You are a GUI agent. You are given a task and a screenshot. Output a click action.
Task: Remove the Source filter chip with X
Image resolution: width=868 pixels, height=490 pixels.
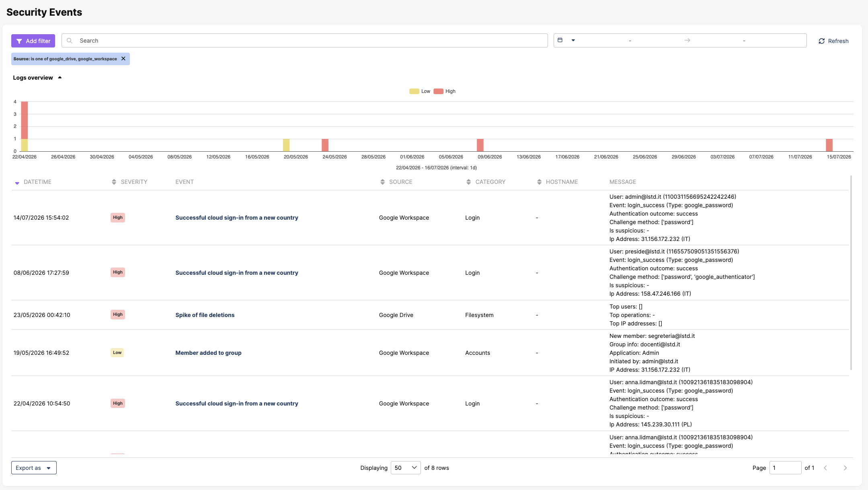tap(123, 59)
